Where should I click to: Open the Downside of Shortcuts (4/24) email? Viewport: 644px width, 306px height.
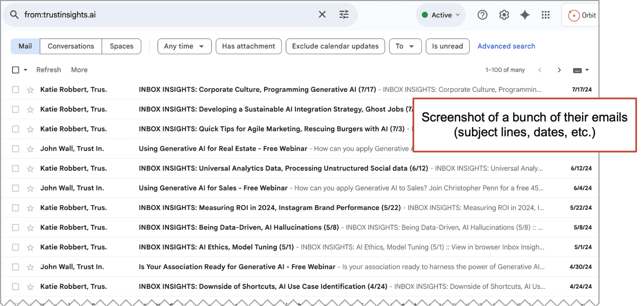[300, 286]
